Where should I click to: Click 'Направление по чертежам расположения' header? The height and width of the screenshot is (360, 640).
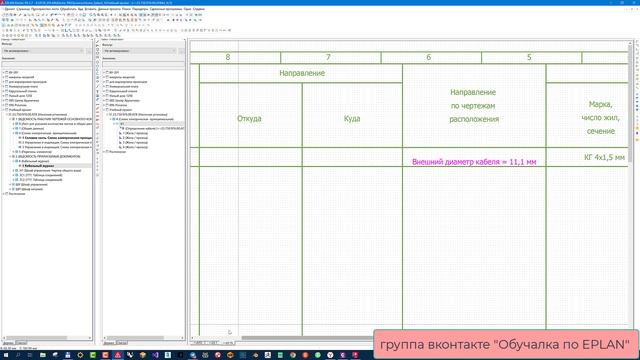pos(473,106)
